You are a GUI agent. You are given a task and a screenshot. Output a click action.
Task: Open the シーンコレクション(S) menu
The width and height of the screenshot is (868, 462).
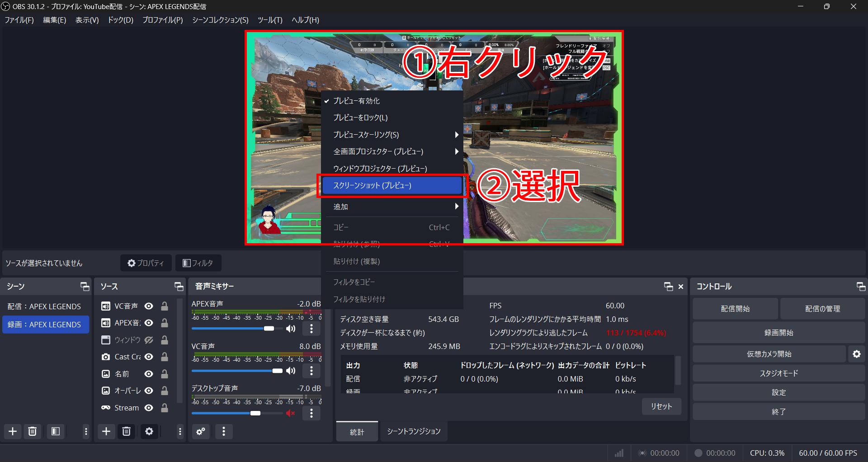(220, 20)
